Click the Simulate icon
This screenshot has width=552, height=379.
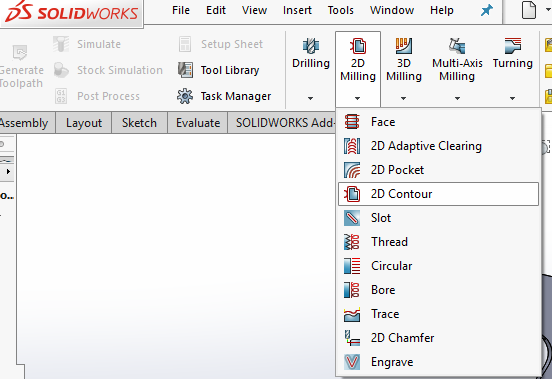click(x=61, y=44)
